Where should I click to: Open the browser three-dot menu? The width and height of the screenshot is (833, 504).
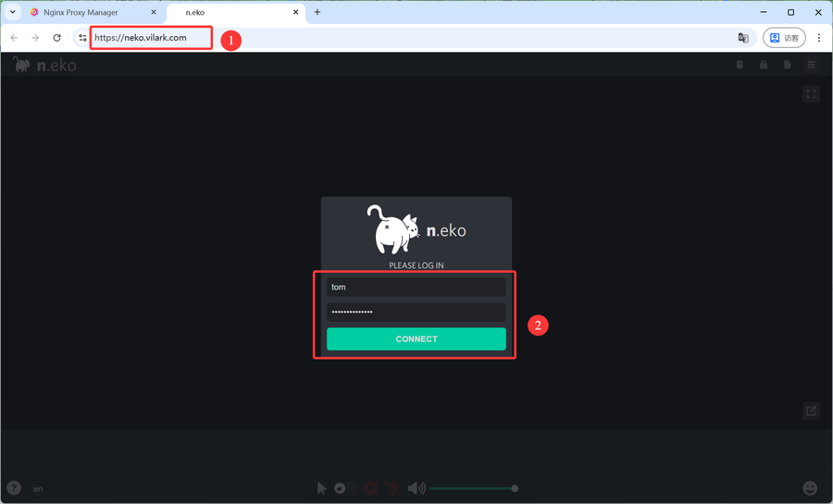(819, 38)
